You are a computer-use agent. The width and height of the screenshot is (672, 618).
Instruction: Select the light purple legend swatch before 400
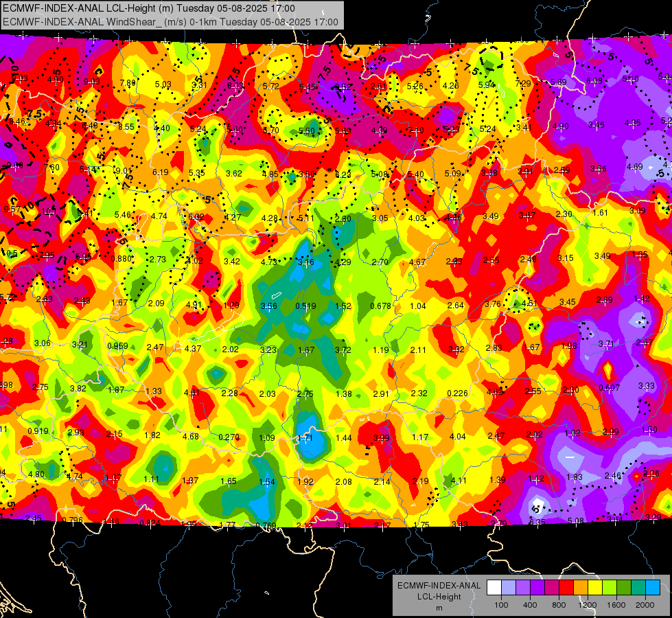pyautogui.click(x=523, y=588)
